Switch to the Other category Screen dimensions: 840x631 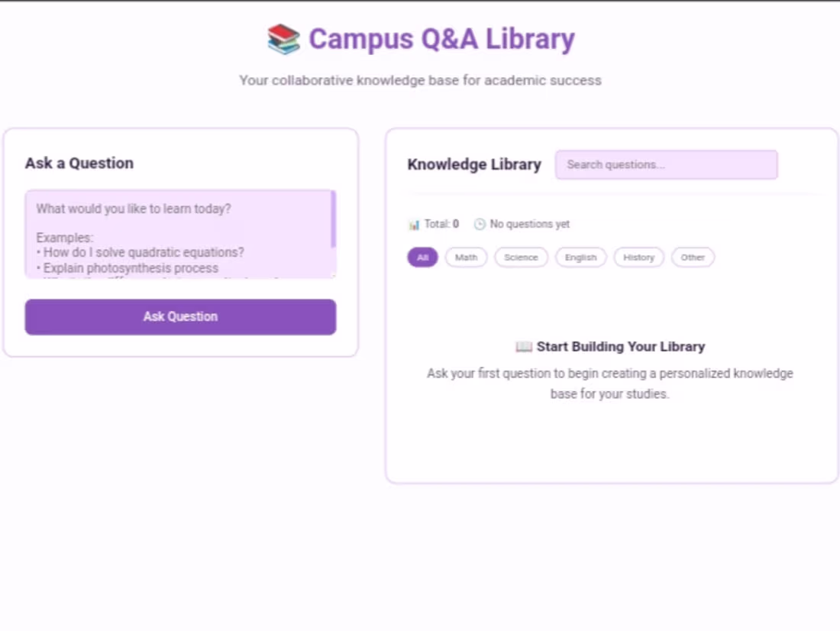pyautogui.click(x=692, y=257)
